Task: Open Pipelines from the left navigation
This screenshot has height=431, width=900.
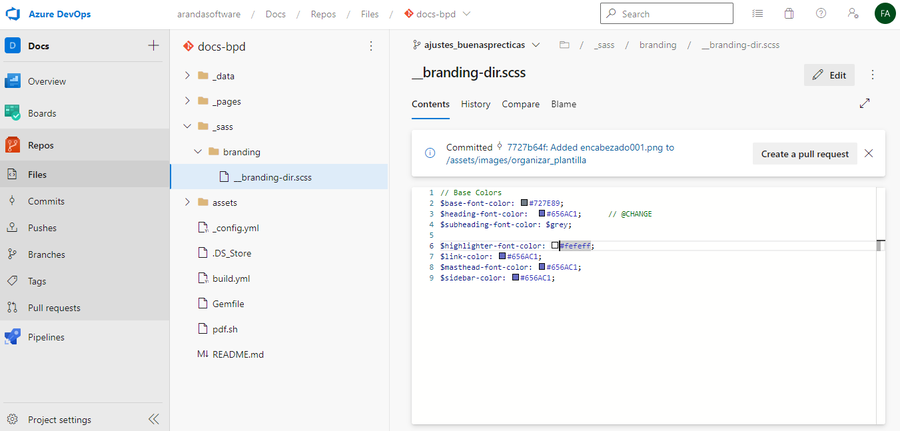Action: point(45,337)
